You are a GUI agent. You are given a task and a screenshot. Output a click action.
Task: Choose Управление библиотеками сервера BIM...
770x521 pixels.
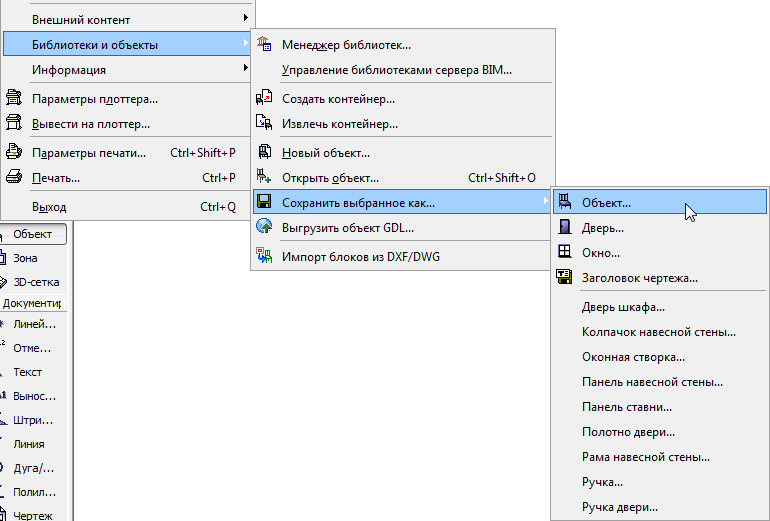point(396,70)
